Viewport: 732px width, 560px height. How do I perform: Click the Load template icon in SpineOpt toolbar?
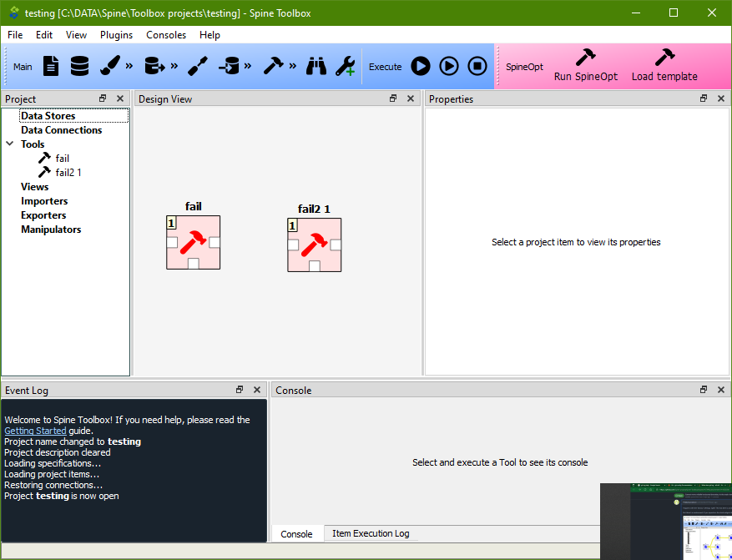point(664,55)
